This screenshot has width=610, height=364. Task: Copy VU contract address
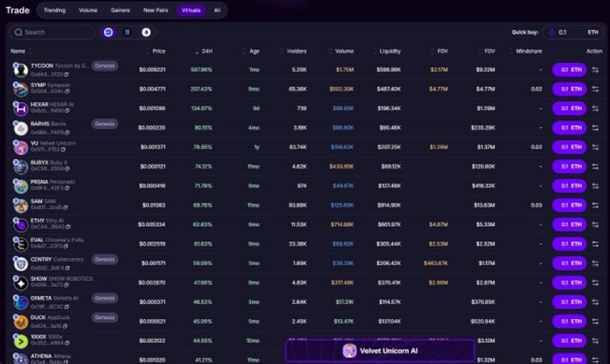coord(64,149)
